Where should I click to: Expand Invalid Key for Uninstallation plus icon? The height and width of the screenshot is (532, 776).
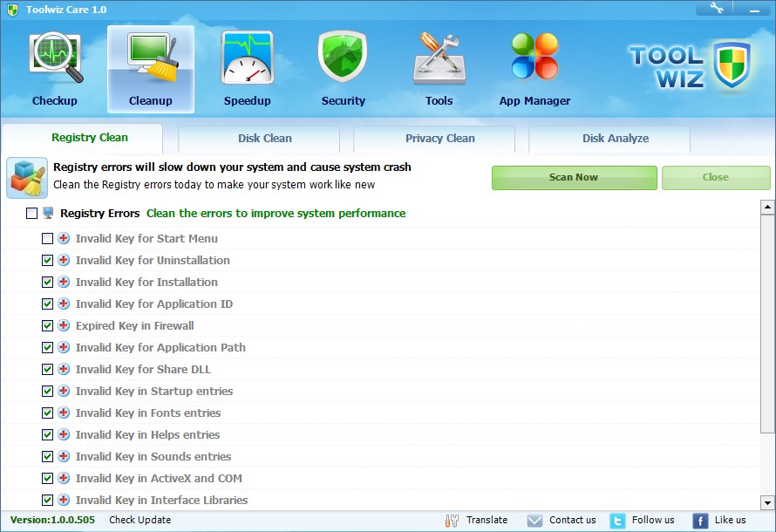click(64, 260)
